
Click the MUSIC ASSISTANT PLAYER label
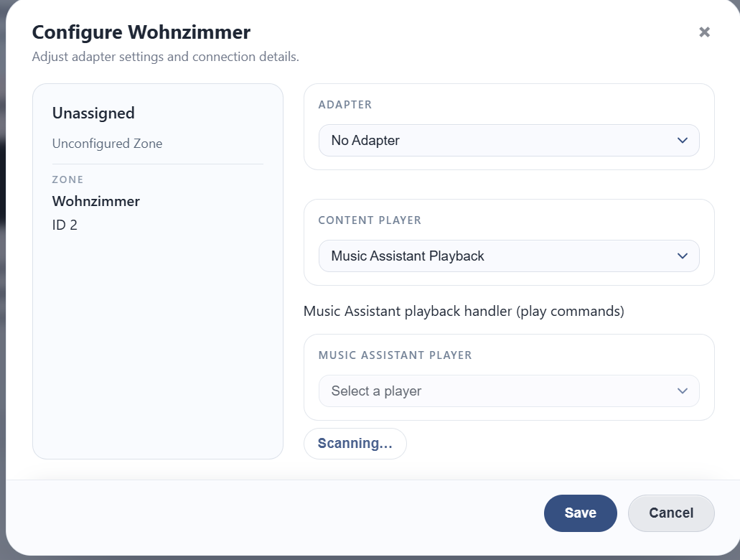coord(395,355)
